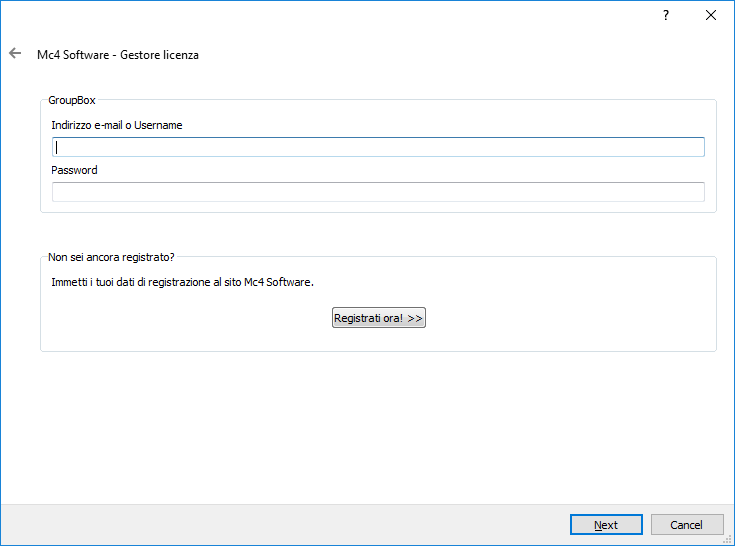
Task: Cancel the license wizard
Action: [686, 525]
